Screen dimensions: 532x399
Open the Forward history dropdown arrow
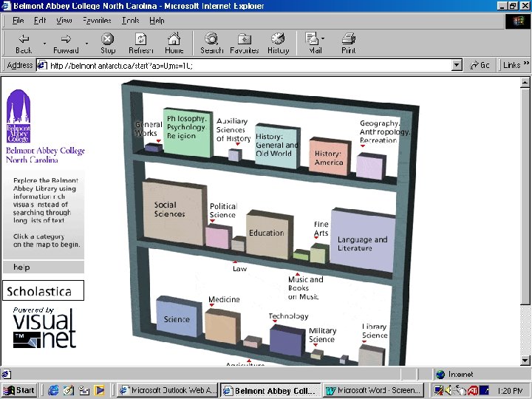point(86,44)
